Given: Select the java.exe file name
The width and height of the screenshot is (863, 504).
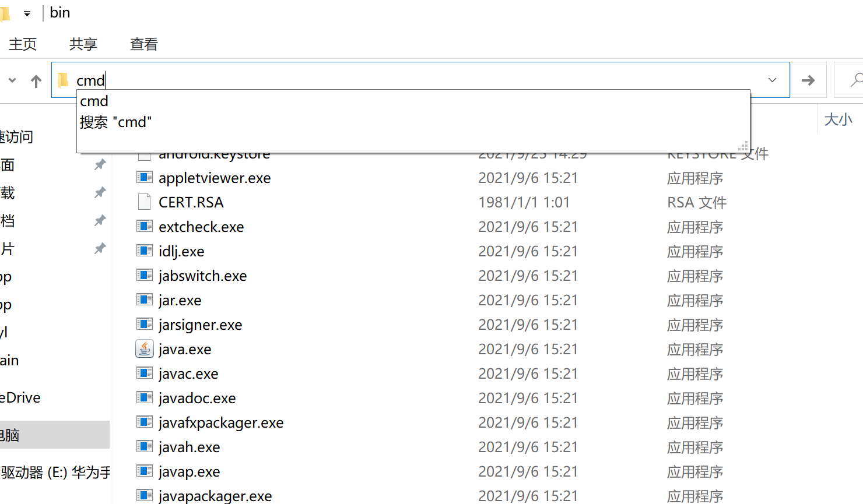Looking at the screenshot, I should coord(185,350).
